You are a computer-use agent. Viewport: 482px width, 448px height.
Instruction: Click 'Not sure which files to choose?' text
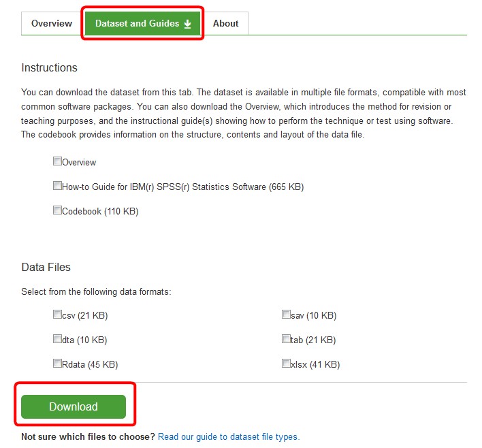pos(88,436)
